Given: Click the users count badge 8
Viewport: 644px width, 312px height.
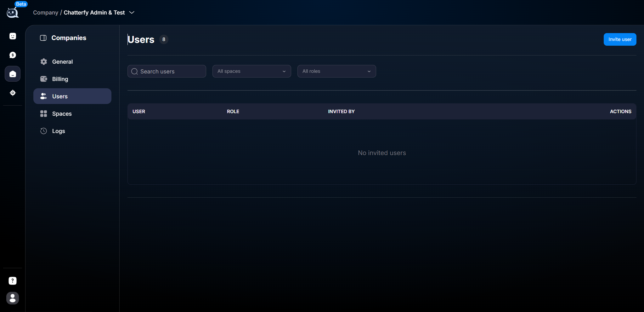Looking at the screenshot, I should pyautogui.click(x=164, y=39).
